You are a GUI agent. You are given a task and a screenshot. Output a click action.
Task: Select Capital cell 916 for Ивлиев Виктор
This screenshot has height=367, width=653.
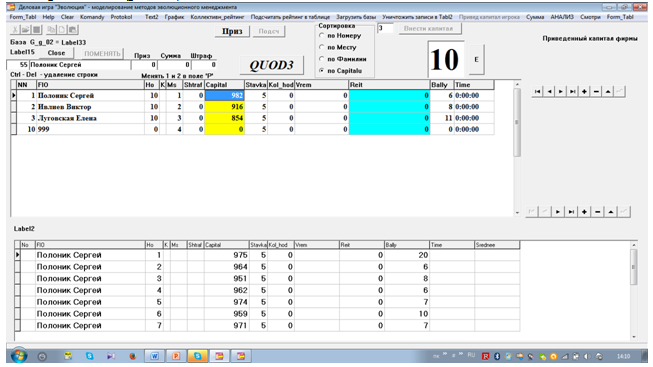224,107
